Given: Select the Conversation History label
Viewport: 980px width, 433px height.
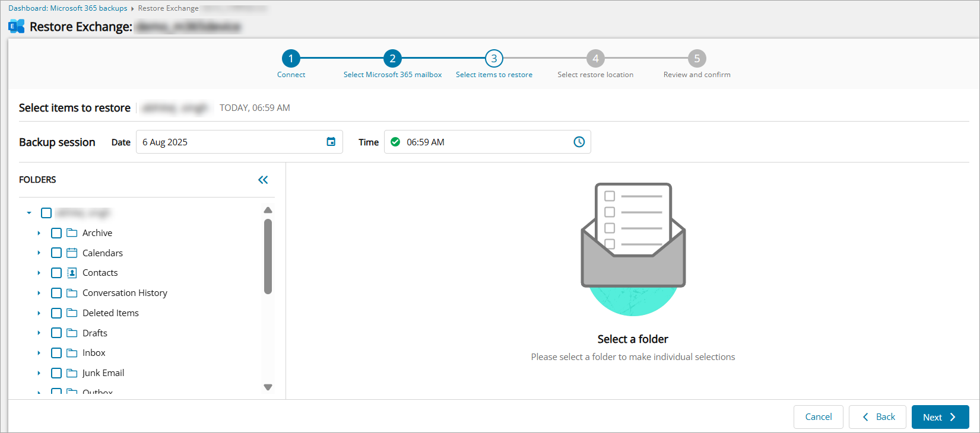Looking at the screenshot, I should click(125, 293).
